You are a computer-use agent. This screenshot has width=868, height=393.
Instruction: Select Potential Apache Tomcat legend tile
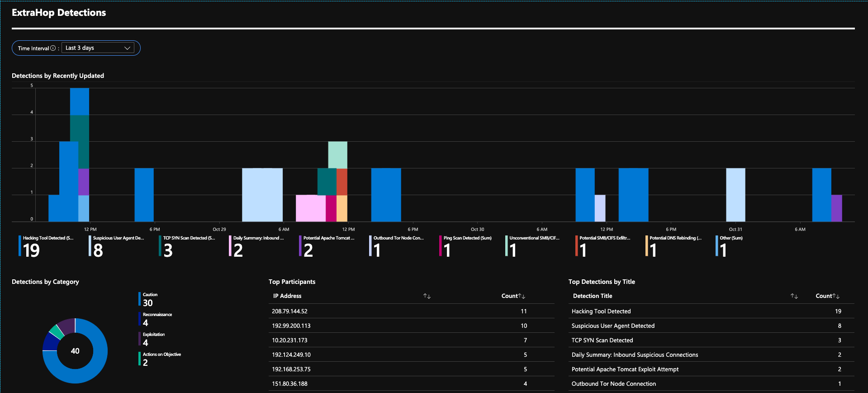(327, 246)
